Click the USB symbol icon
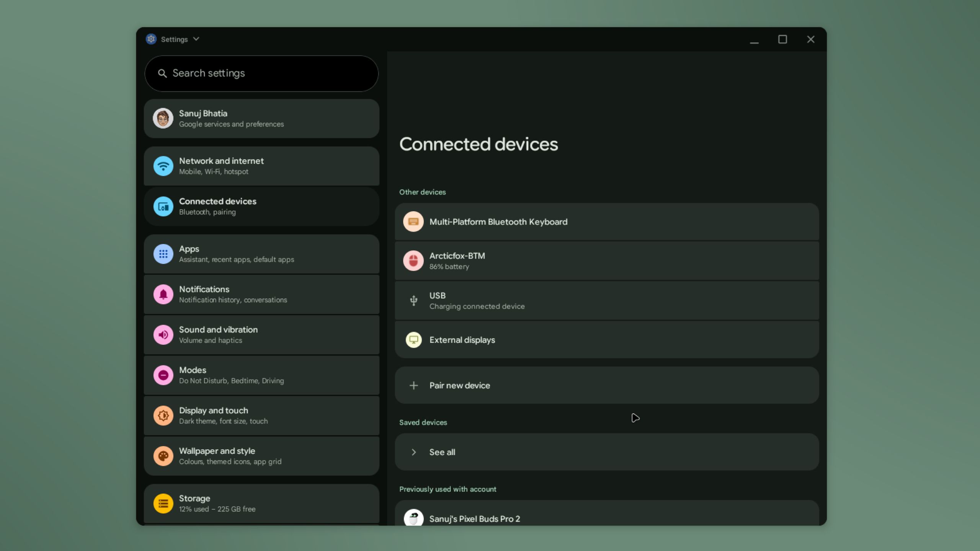This screenshot has width=980, height=551. tap(413, 301)
